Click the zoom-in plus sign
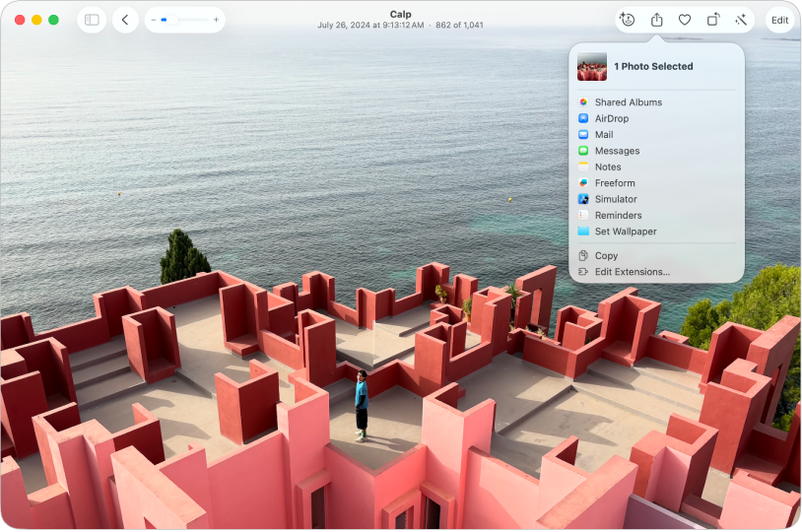This screenshot has height=532, width=802. coord(216,20)
